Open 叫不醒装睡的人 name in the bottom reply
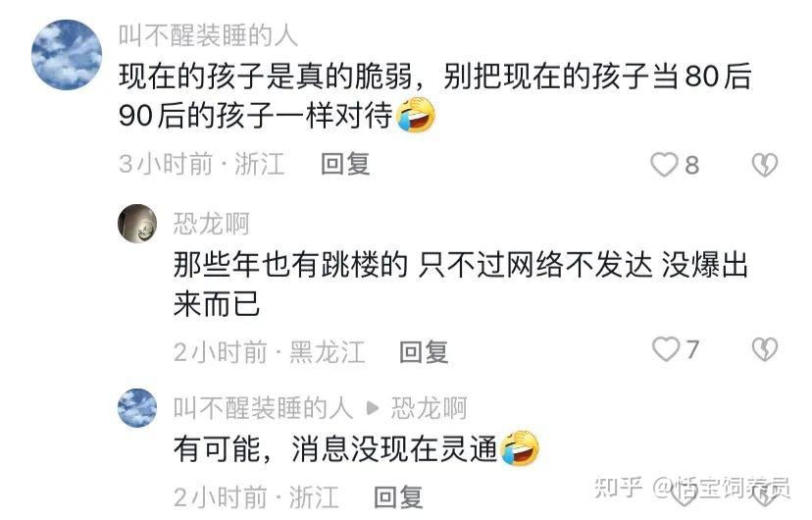 click(x=263, y=408)
